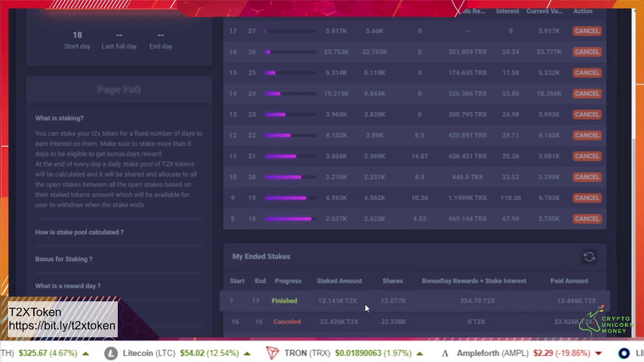Click the 'My Ended Stakes' heading
Viewport: 644px width, 362px height.
[x=261, y=256]
